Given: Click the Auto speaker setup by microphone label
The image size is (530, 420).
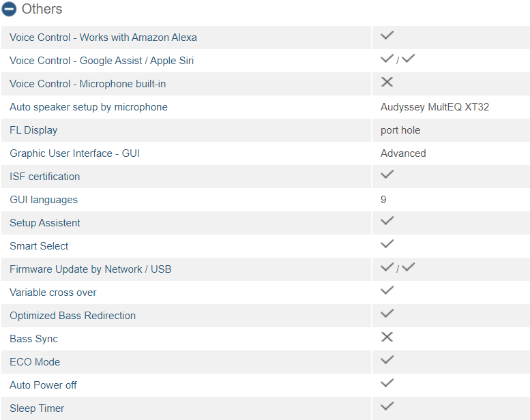Looking at the screenshot, I should pos(89,107).
